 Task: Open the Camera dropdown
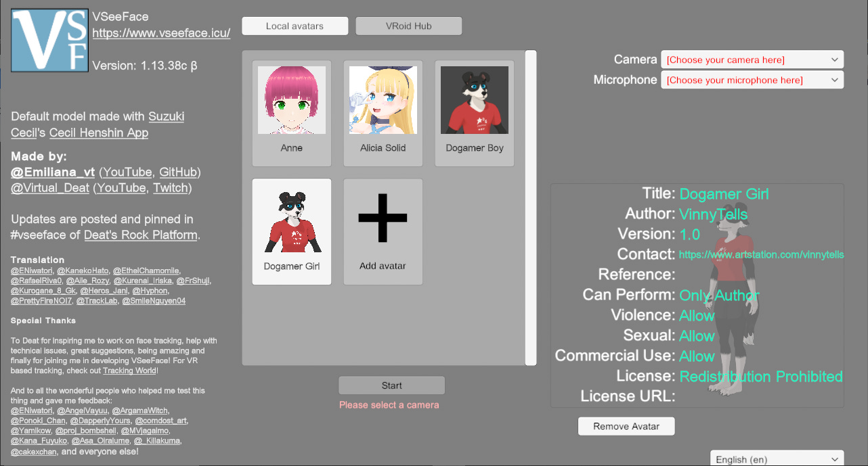click(752, 60)
